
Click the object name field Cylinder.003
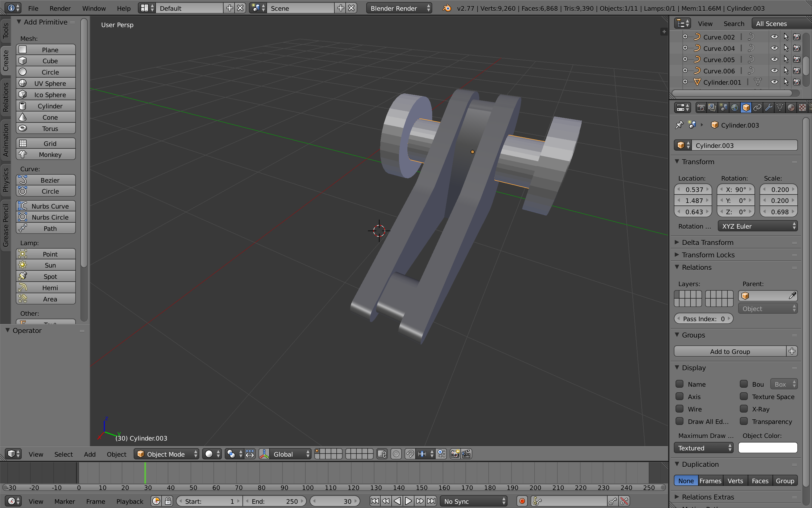coord(745,145)
